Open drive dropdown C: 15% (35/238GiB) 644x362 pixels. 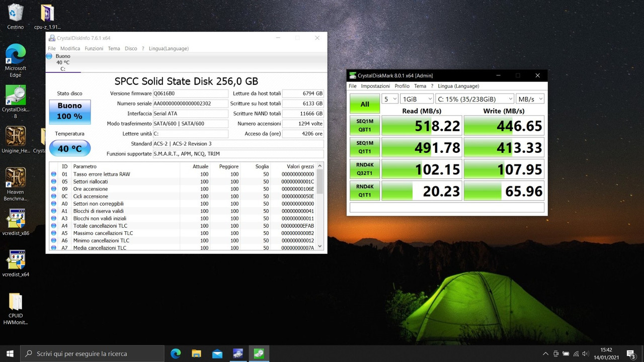tap(474, 99)
